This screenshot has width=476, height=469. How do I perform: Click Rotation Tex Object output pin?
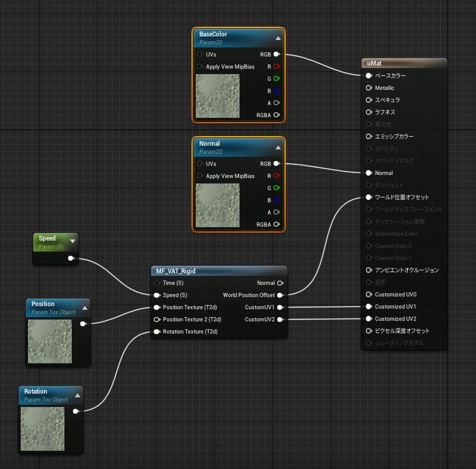(76, 411)
